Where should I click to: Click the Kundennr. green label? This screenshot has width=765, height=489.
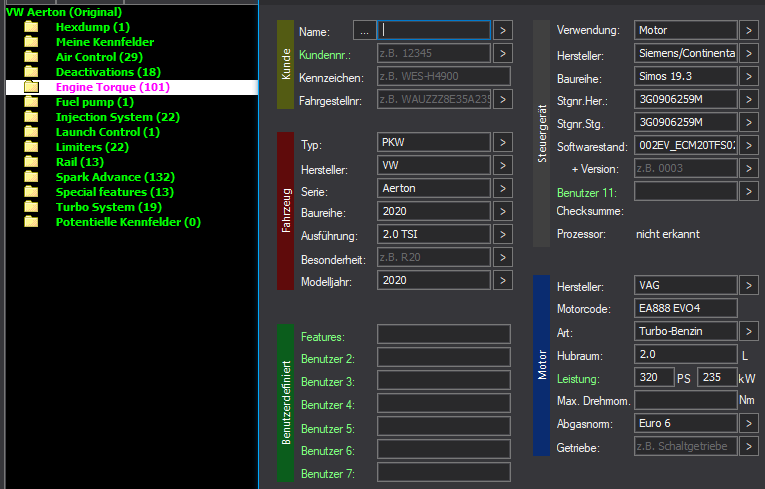point(324,55)
